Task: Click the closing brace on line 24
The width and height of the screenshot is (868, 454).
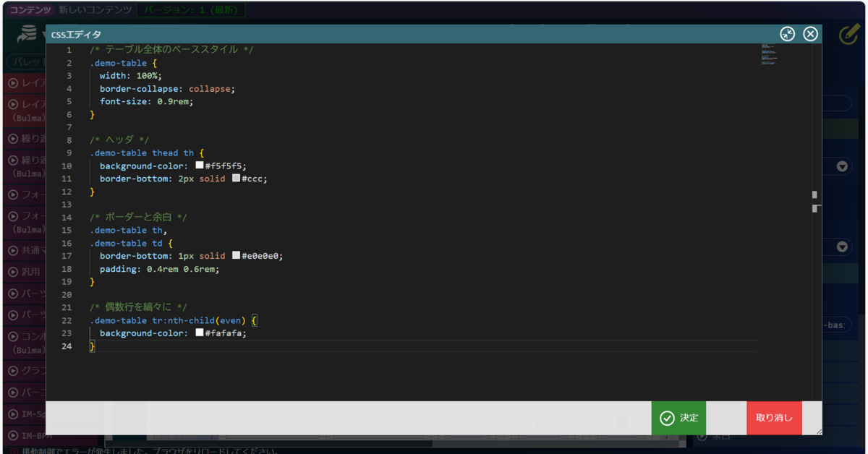Action: click(x=92, y=346)
